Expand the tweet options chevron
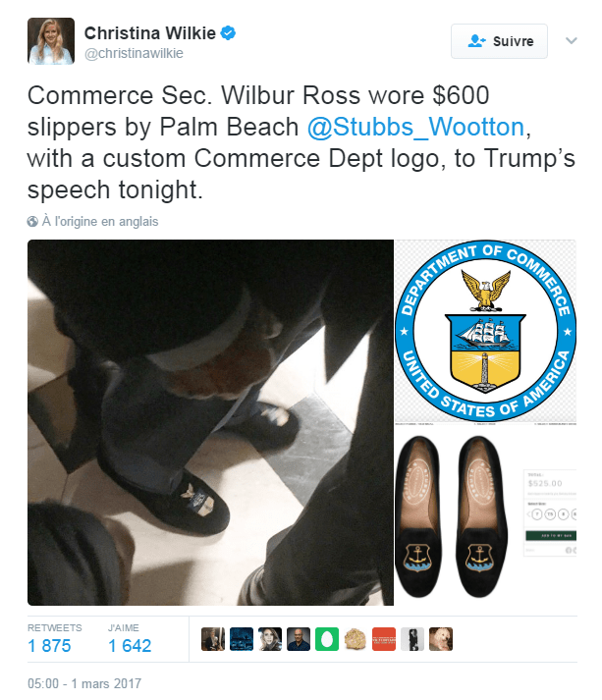Image resolution: width=602 pixels, height=700 pixels. (x=572, y=40)
